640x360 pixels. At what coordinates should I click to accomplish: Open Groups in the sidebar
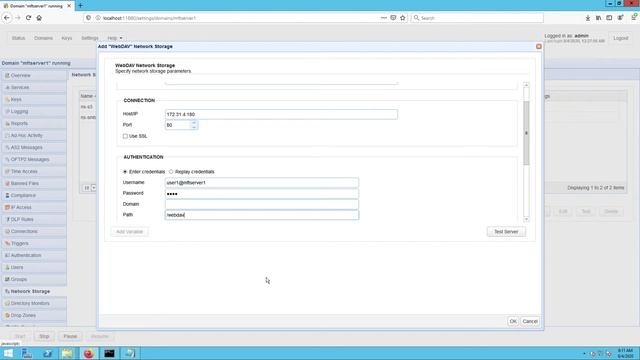click(34, 279)
